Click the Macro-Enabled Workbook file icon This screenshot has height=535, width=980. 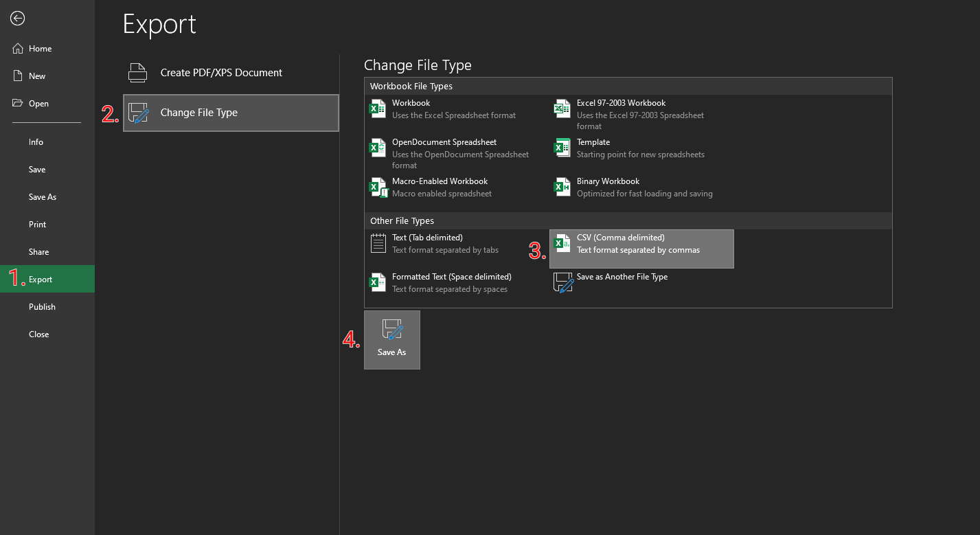[x=378, y=187]
